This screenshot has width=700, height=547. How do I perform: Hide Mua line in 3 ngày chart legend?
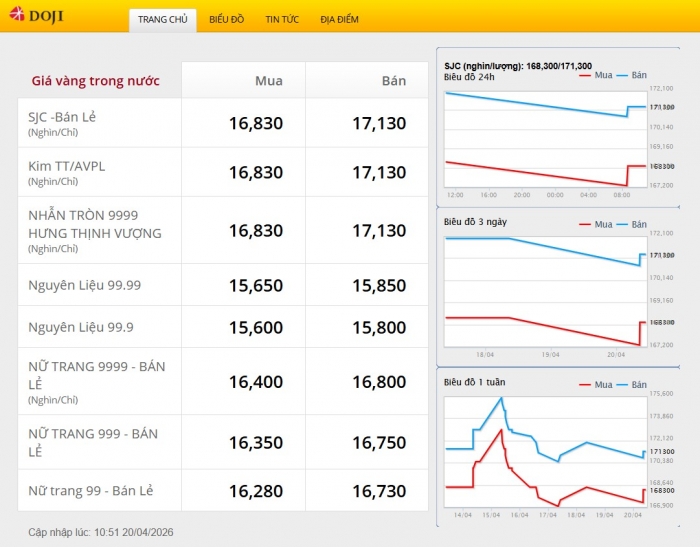tap(597, 224)
